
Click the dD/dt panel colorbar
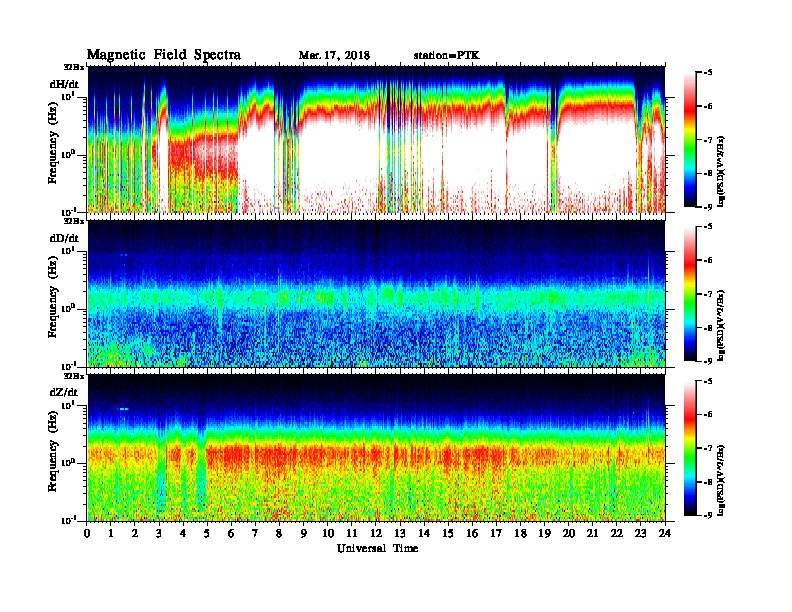tap(689, 293)
